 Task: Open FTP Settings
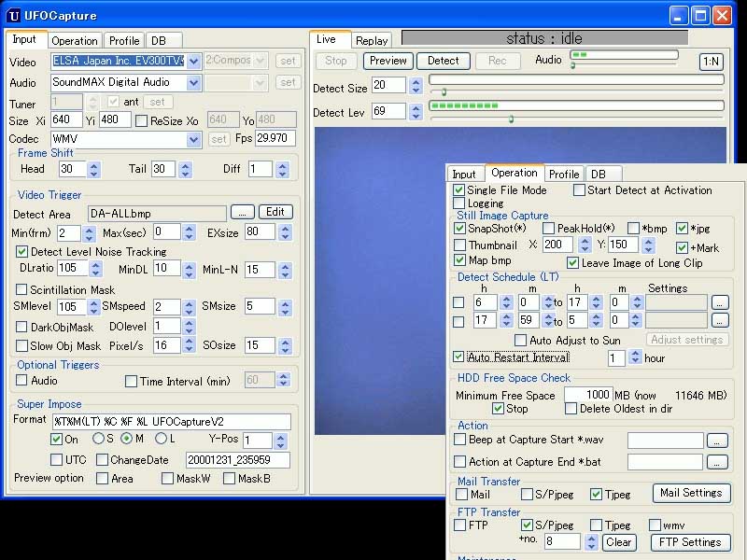(691, 541)
